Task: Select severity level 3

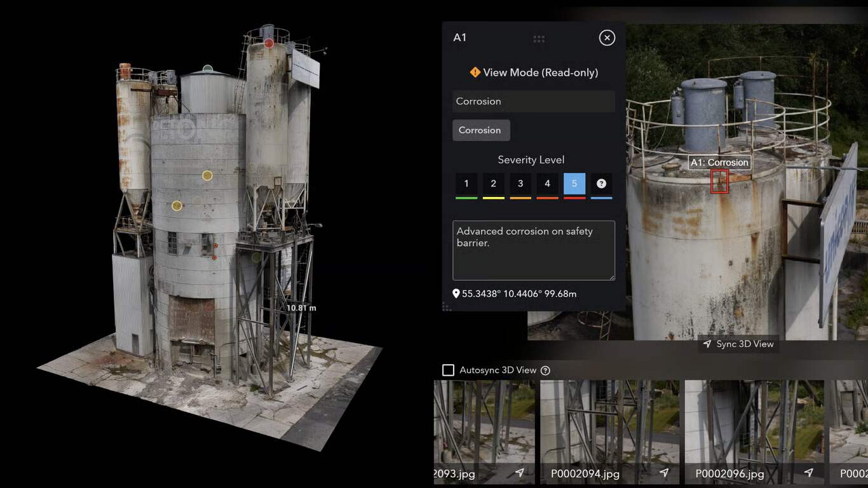Action: 520,184
